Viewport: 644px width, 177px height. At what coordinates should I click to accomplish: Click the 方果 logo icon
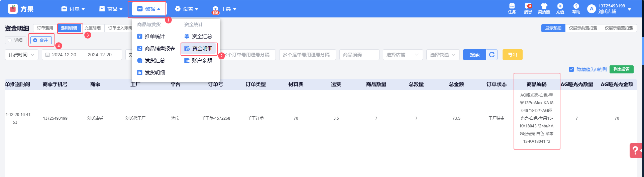tap(13, 9)
